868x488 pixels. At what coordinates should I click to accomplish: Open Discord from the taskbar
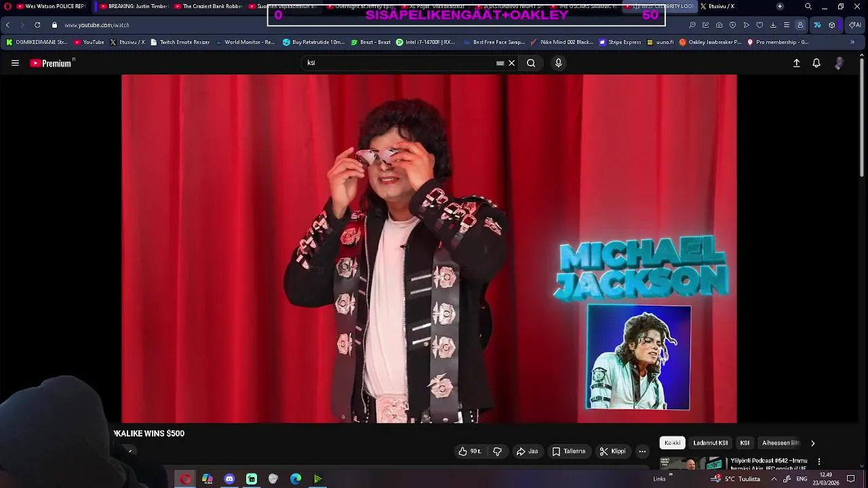pyautogui.click(x=229, y=479)
